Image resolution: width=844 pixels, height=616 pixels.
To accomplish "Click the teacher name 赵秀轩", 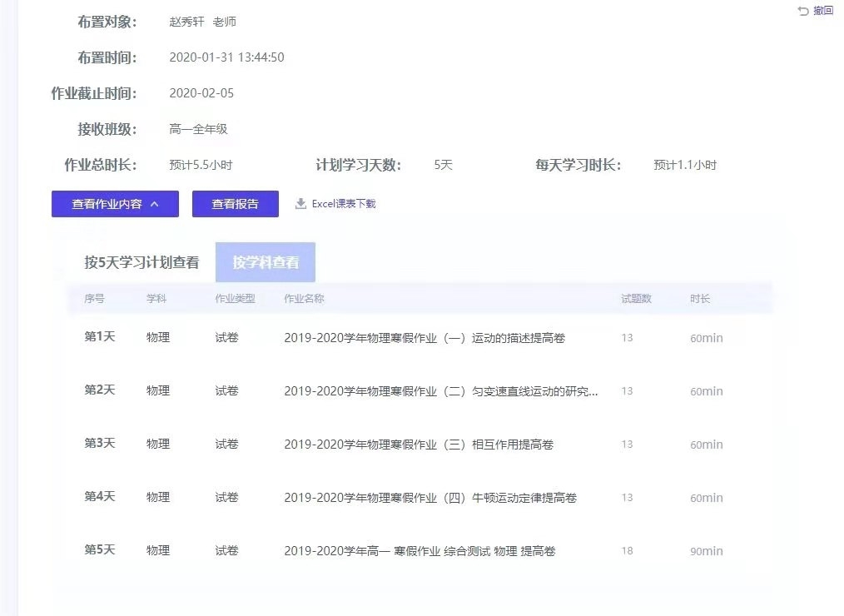I will tap(183, 22).
